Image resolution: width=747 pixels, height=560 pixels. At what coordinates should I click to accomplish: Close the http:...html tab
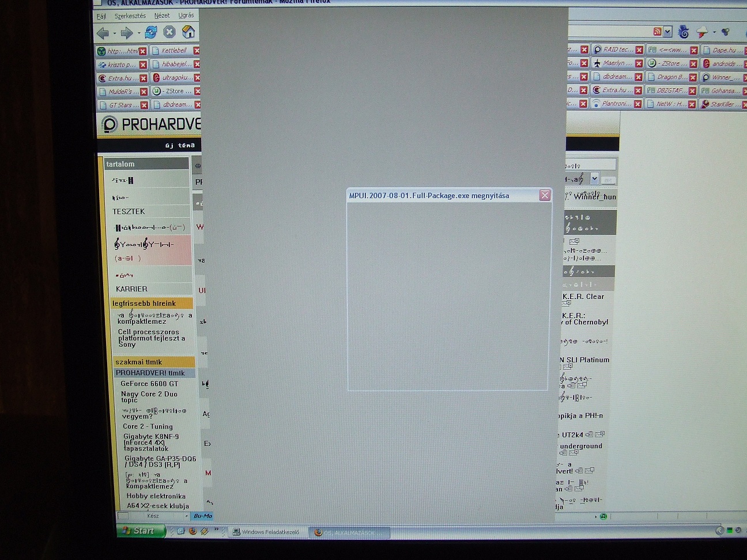143,51
